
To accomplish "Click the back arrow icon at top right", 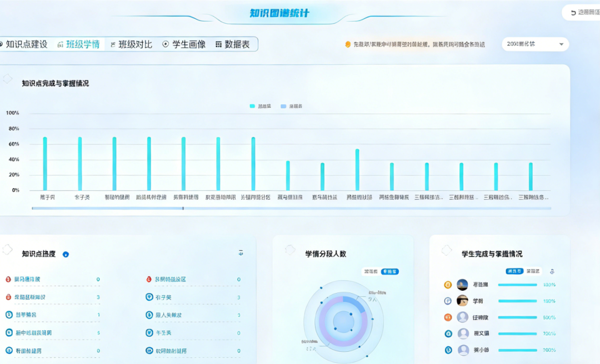I will 573,13.
